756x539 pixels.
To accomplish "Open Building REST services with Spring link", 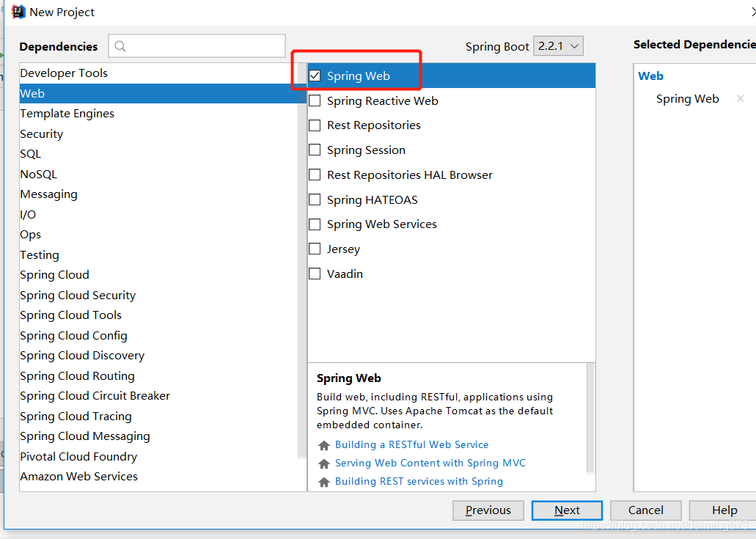I will point(419,481).
